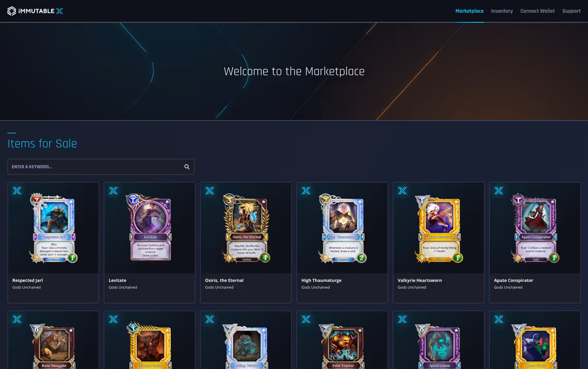Click the X badge on Respected Jarl card
This screenshot has width=588, height=369.
tap(17, 191)
